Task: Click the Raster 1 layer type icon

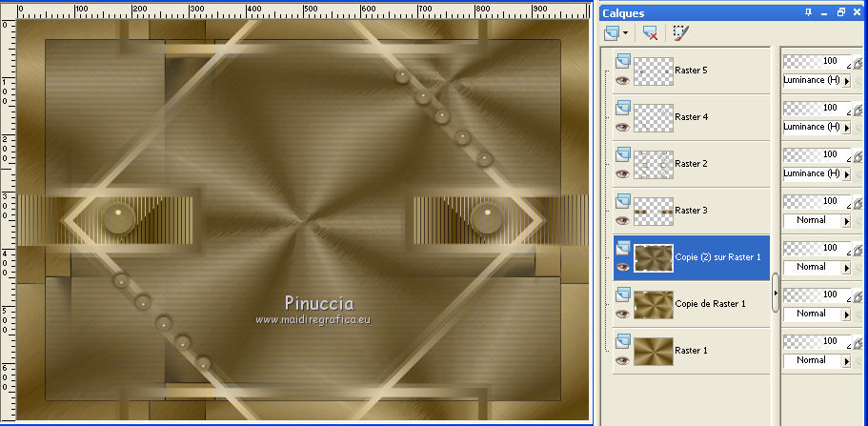Action: 623,340
